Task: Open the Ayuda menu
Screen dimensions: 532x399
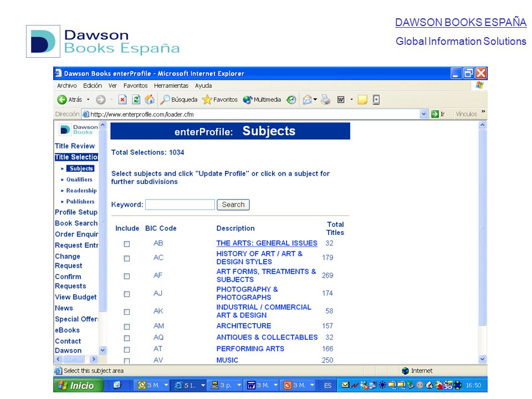Action: pyautogui.click(x=203, y=85)
